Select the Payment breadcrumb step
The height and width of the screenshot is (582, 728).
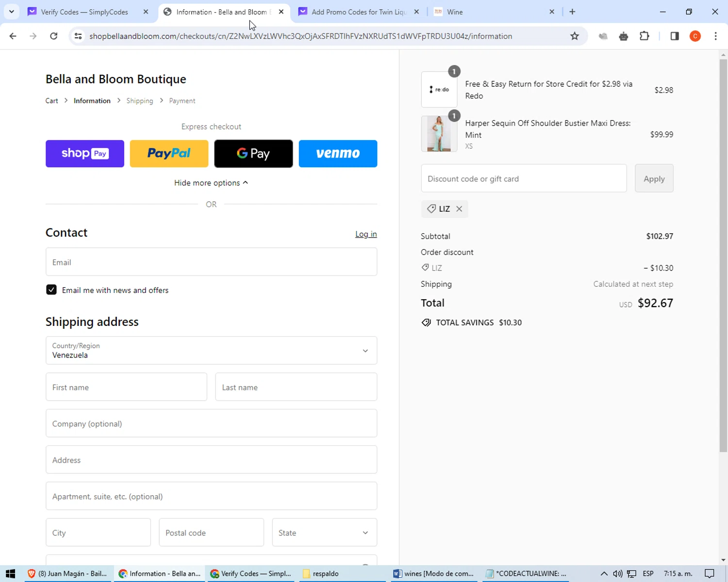pos(182,101)
